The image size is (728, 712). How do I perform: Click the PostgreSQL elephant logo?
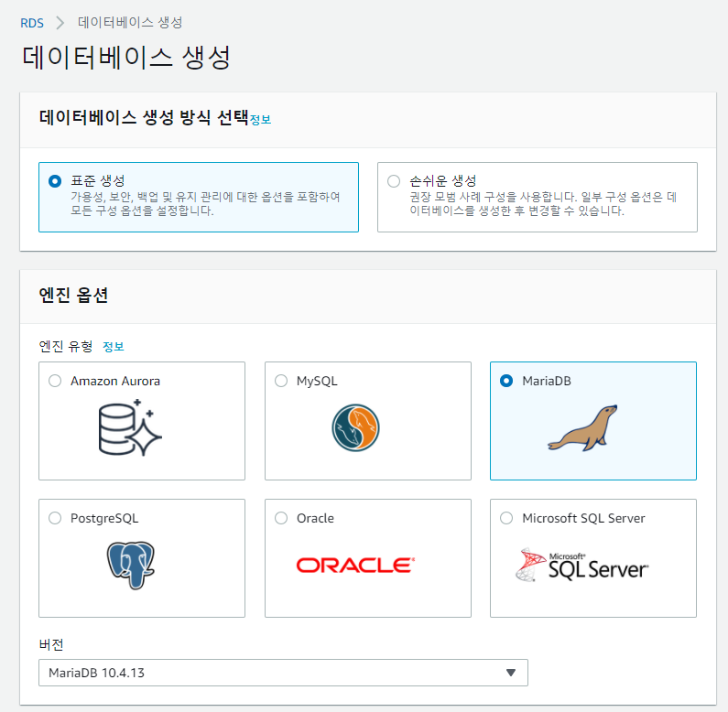click(130, 565)
